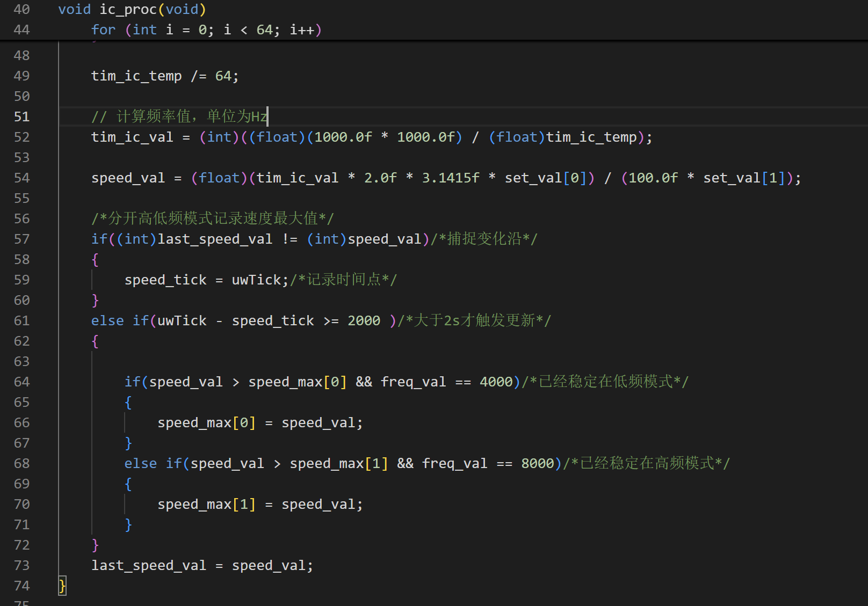
Task: Select line number 51 in the gutter
Action: 21,117
